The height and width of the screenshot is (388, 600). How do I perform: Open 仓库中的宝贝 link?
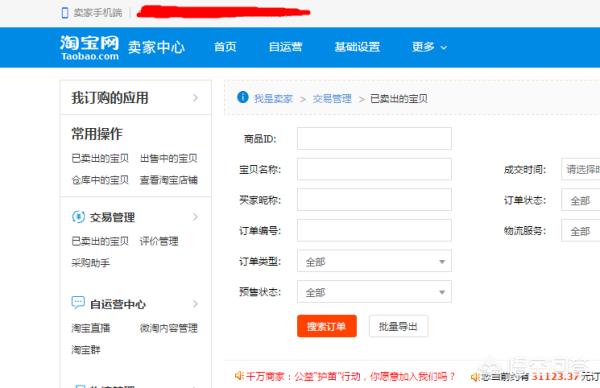pos(100,180)
